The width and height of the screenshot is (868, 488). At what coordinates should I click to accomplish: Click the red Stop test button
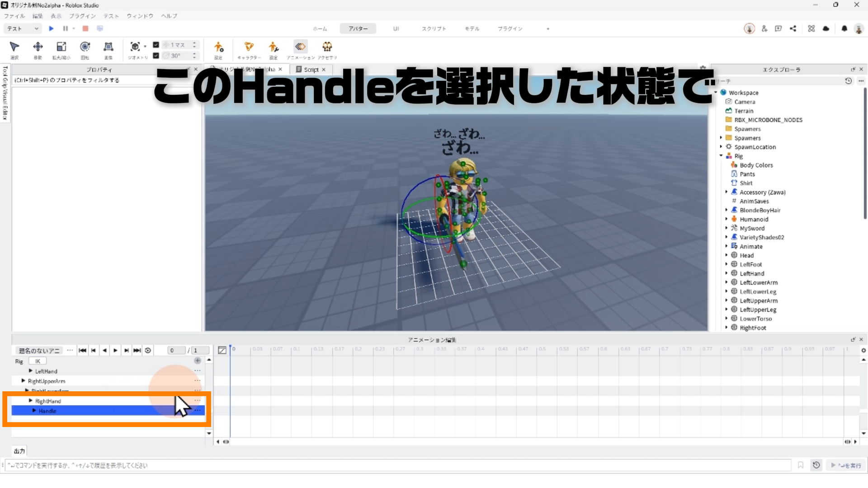pos(85,28)
